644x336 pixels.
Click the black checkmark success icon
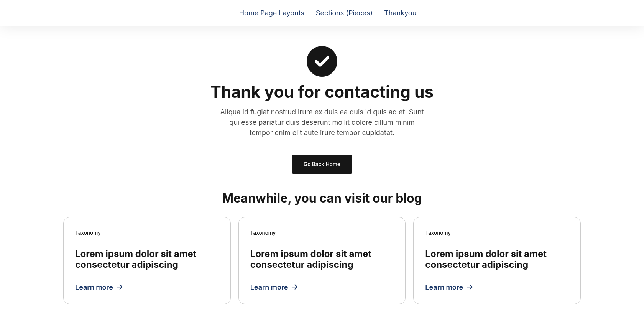pyautogui.click(x=322, y=61)
